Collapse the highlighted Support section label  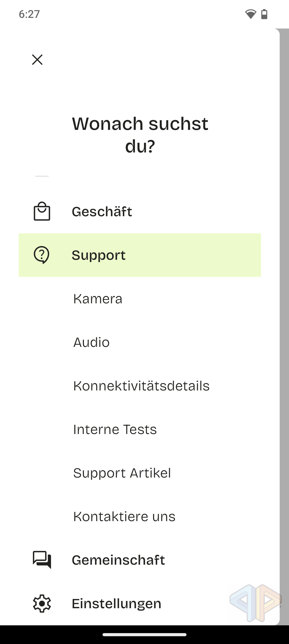tap(99, 255)
